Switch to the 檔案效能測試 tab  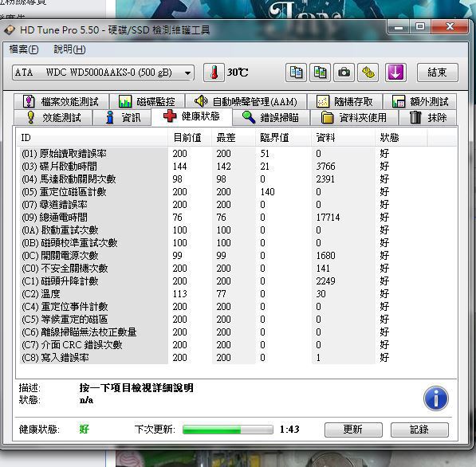point(61,101)
